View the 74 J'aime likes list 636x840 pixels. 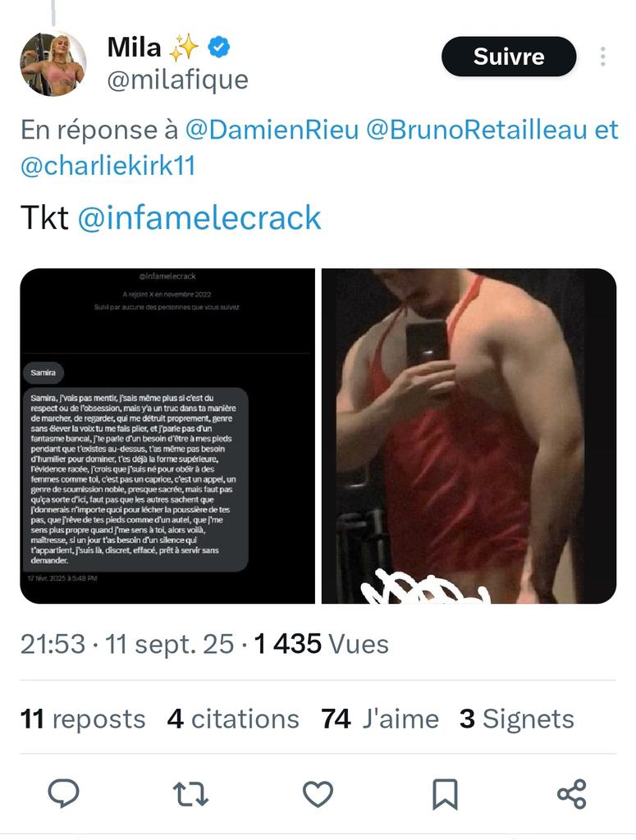click(x=380, y=719)
